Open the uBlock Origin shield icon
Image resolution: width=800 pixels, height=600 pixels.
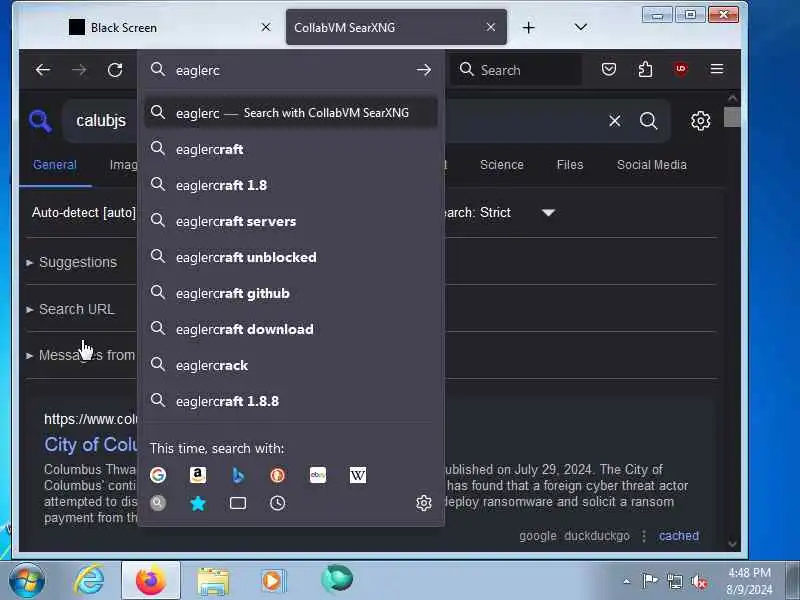pos(681,69)
